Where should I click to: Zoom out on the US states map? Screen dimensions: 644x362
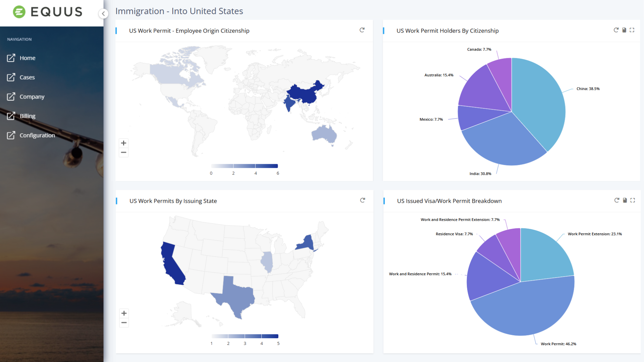point(124,323)
